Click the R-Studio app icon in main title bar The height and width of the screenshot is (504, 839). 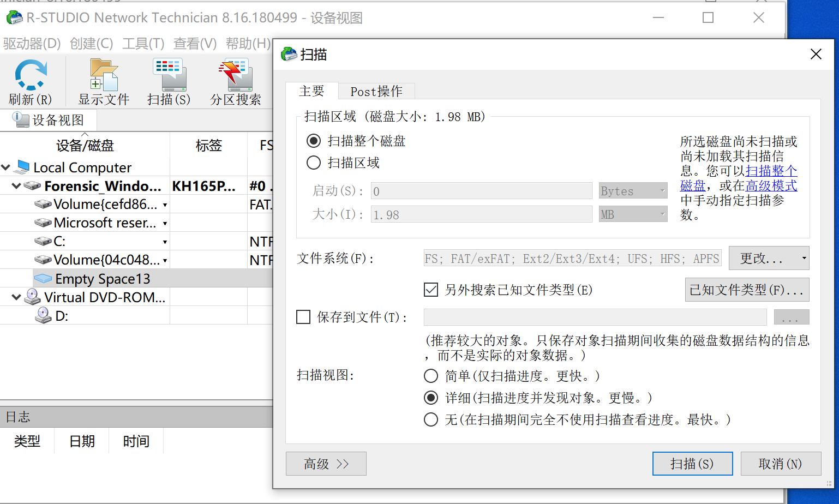pyautogui.click(x=15, y=18)
